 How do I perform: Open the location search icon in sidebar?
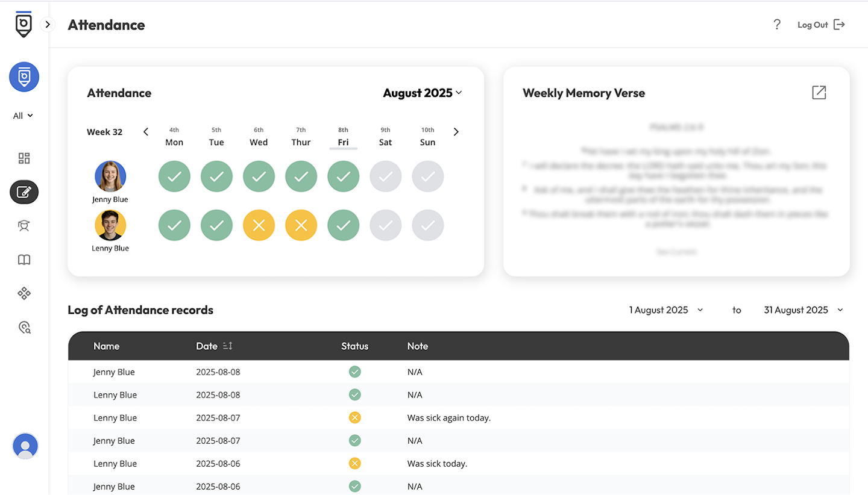[24, 328]
